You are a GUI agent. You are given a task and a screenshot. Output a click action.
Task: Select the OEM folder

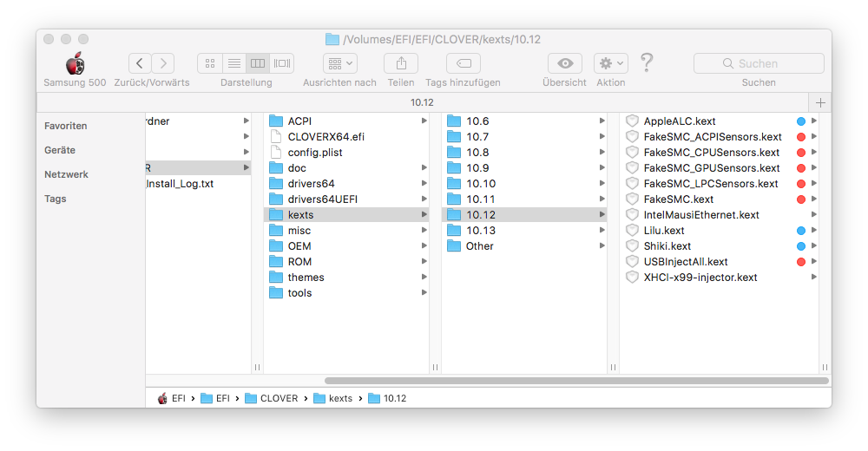347,245
